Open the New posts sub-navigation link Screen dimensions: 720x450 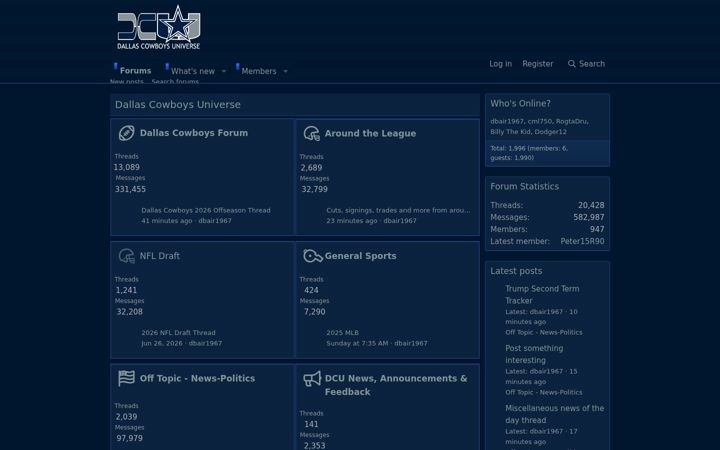click(x=127, y=81)
